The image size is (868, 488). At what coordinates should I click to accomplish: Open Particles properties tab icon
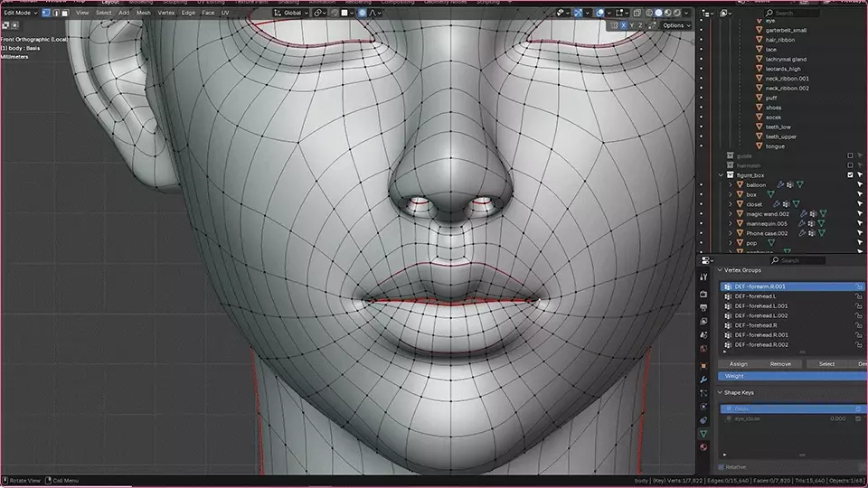point(703,393)
